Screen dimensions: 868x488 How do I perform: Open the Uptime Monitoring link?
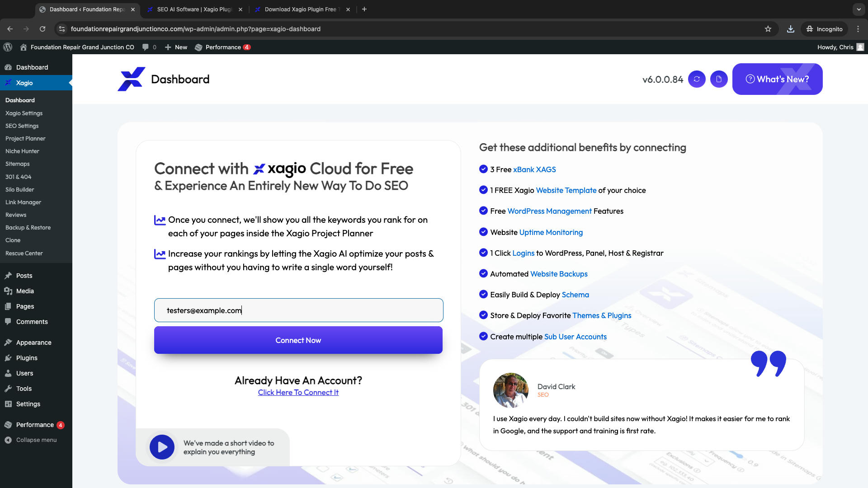(551, 232)
